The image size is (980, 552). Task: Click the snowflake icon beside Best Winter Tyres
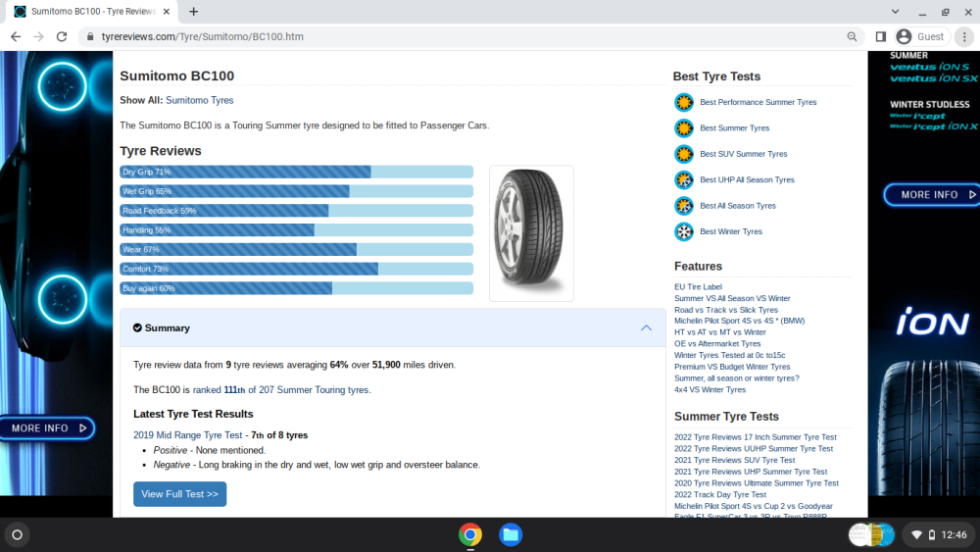684,232
